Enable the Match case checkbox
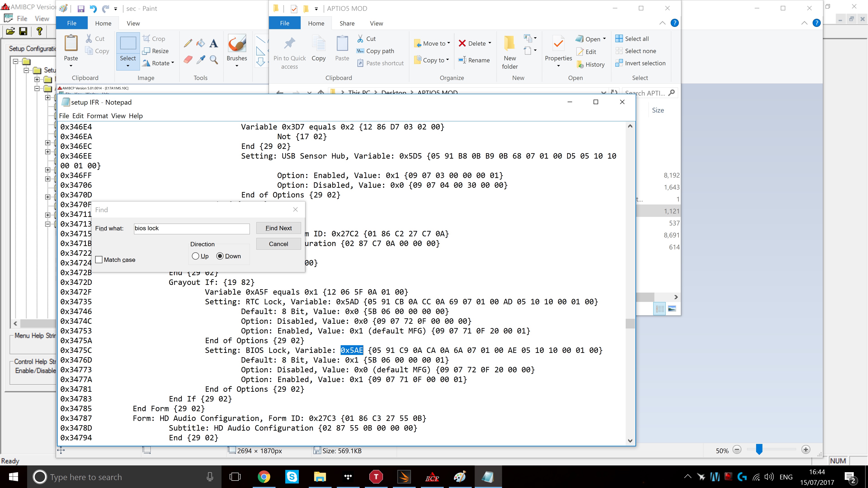Image resolution: width=868 pixels, height=488 pixels. coord(99,260)
